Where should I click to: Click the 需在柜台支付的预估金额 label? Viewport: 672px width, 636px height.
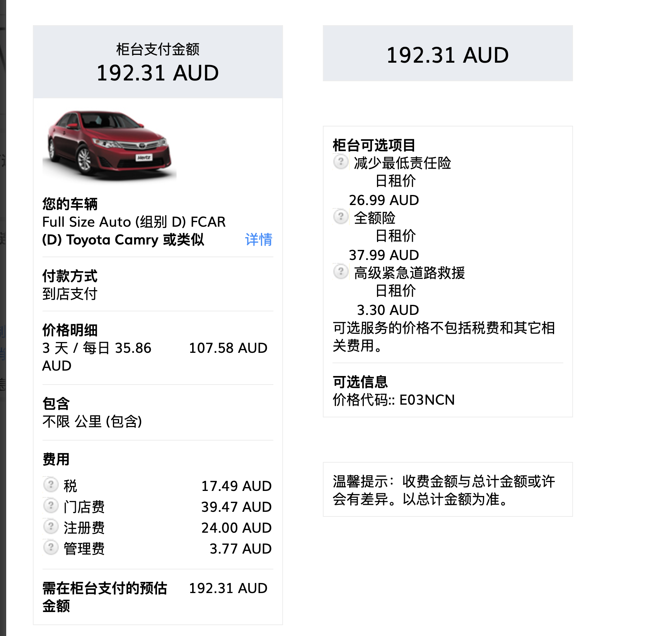coord(104,597)
